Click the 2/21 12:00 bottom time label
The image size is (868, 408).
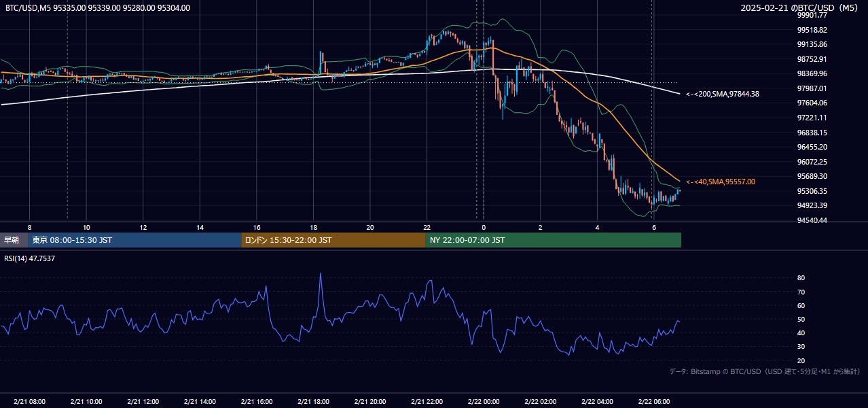[x=143, y=402]
